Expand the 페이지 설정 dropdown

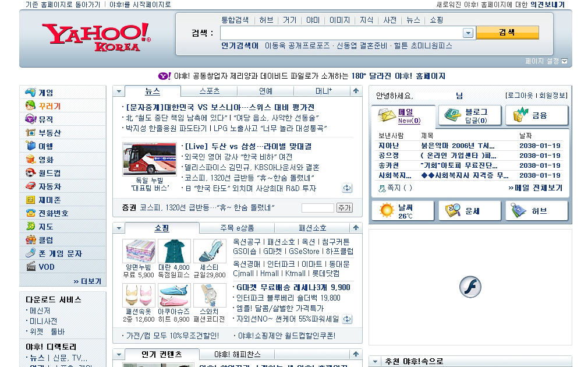(564, 61)
